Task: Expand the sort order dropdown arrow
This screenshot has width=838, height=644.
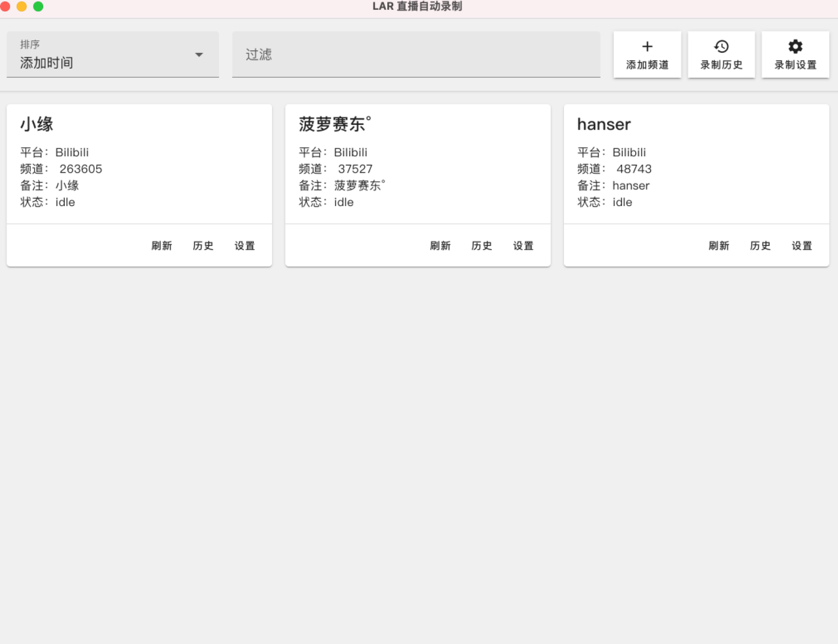Action: 199,55
